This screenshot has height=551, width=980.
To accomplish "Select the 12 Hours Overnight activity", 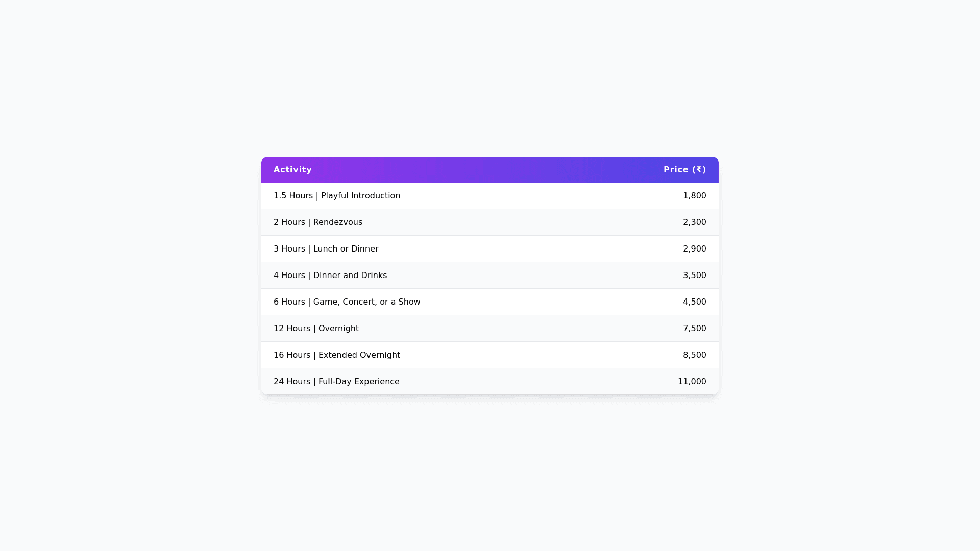I will click(x=316, y=329).
